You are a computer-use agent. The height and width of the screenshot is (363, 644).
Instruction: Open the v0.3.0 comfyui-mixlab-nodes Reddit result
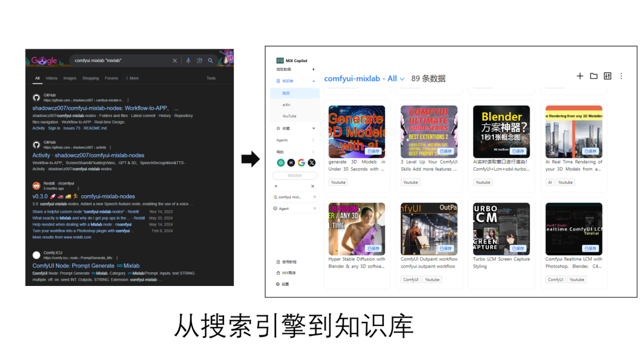[x=84, y=196]
